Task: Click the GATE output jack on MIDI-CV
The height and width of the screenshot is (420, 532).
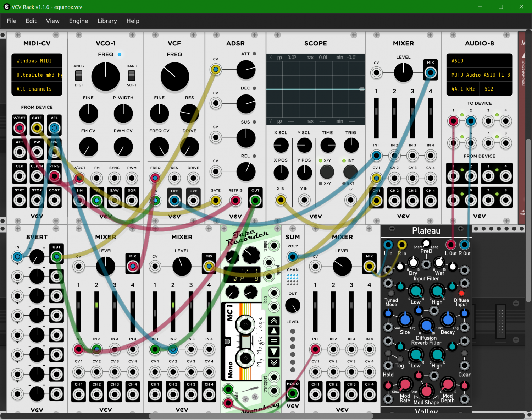Action: click(x=37, y=128)
